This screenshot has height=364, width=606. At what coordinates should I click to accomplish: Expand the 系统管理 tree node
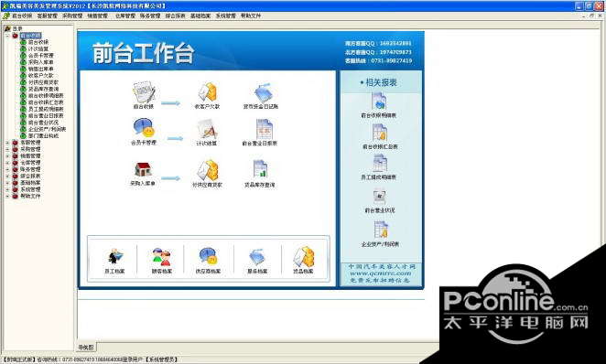(7, 189)
